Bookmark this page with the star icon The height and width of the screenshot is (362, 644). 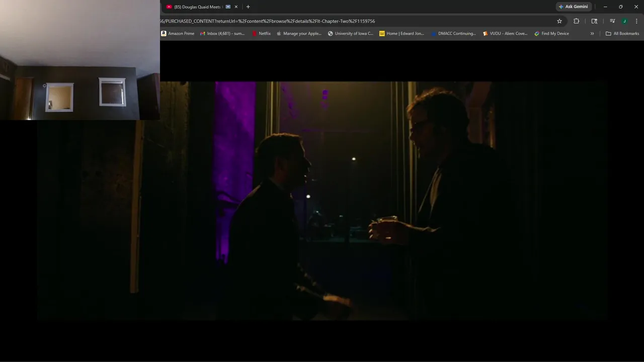pos(559,21)
